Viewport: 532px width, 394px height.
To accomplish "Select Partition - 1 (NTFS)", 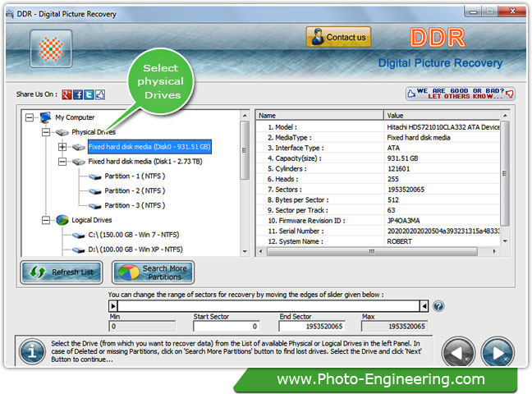I will pos(135,176).
